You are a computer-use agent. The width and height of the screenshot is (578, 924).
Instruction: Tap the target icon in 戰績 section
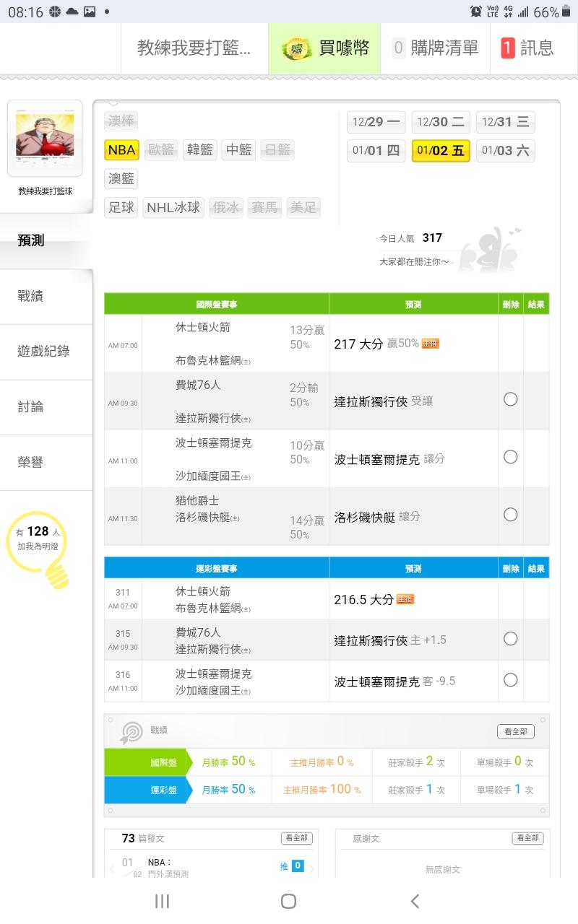[131, 732]
